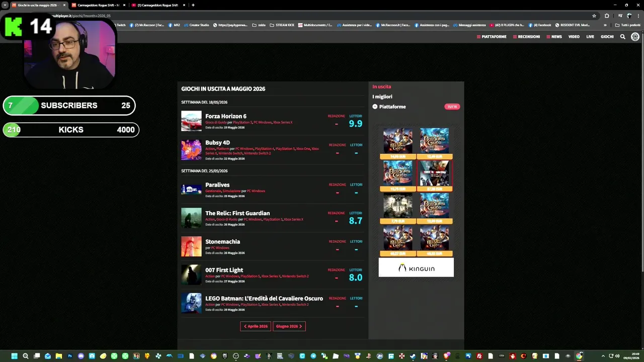Open the media control icon in browser toolbar
The width and height of the screenshot is (644, 362).
click(620, 16)
